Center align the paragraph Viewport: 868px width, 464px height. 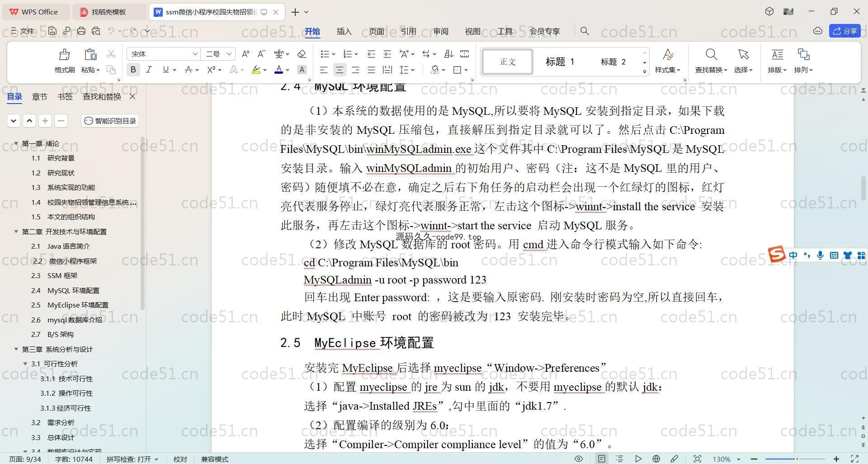pos(340,70)
